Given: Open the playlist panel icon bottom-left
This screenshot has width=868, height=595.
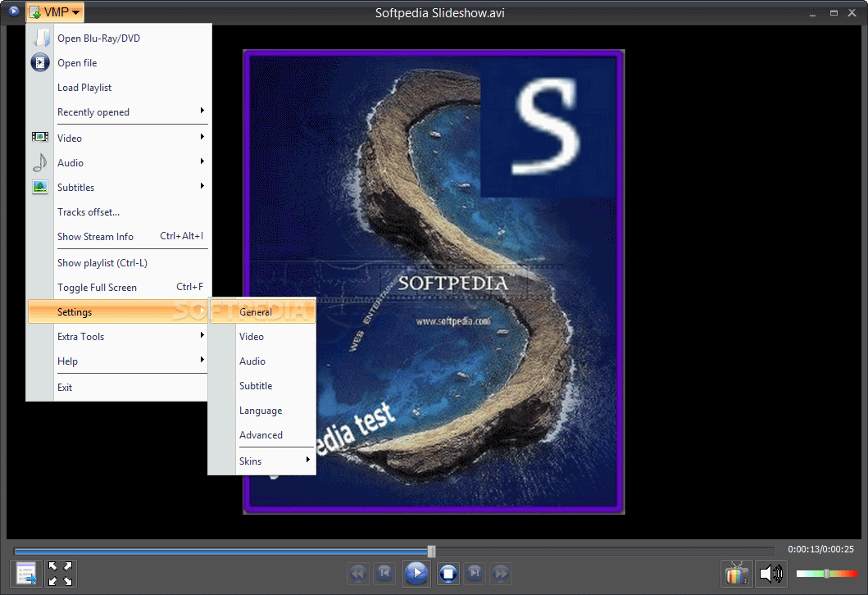Looking at the screenshot, I should 26,574.
